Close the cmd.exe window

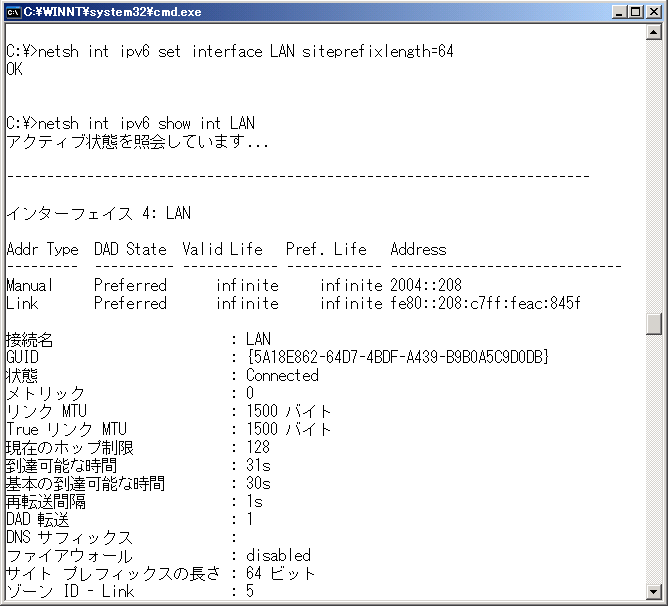pos(654,12)
